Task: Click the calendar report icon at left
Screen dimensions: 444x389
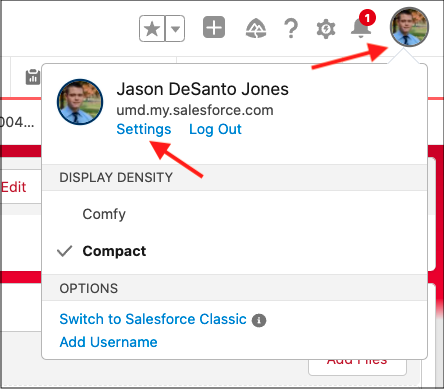Action: (x=33, y=77)
